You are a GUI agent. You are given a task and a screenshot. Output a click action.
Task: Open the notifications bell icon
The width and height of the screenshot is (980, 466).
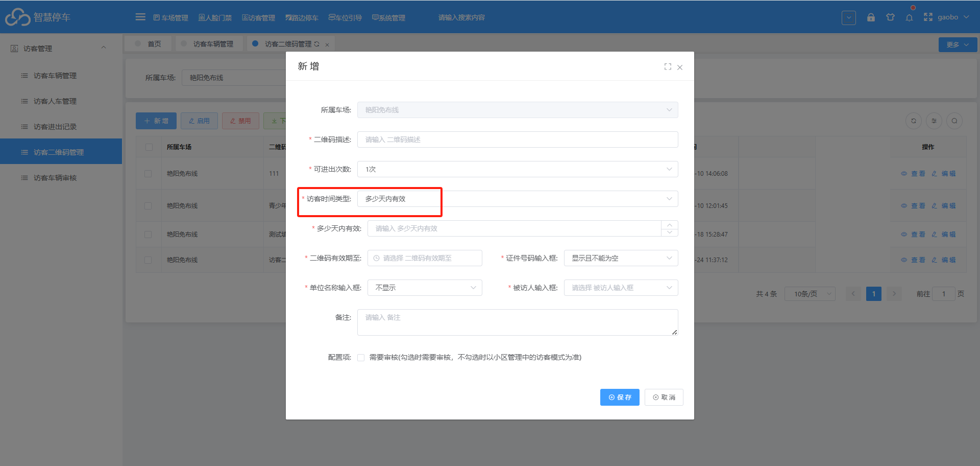click(909, 17)
